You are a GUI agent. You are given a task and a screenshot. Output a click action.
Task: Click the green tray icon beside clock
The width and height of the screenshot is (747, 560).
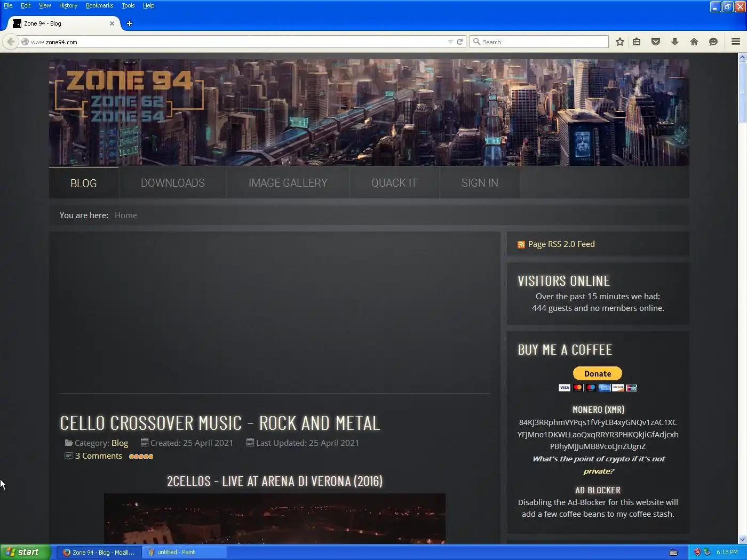pyautogui.click(x=708, y=552)
